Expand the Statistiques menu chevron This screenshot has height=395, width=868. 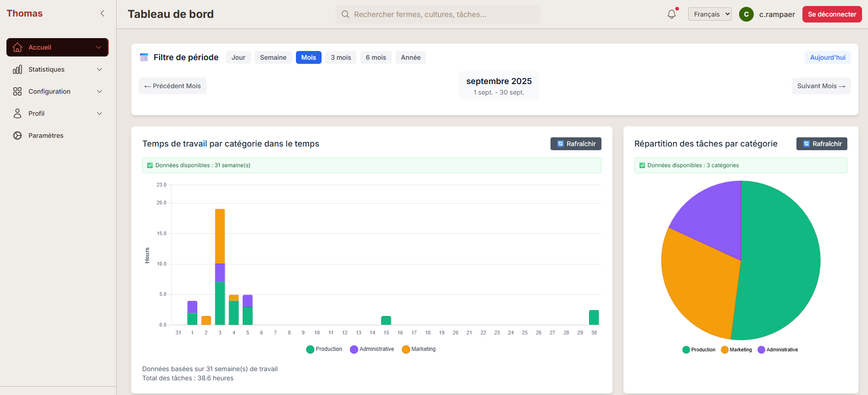100,69
